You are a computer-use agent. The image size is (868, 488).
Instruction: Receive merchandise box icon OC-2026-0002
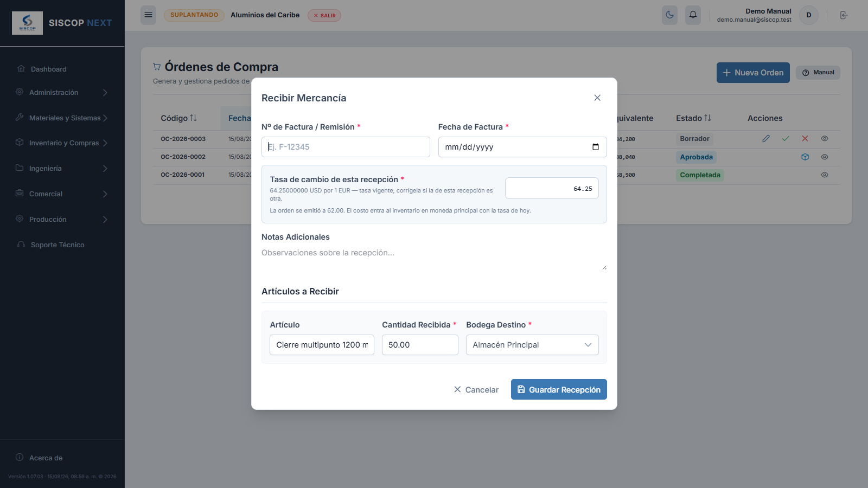tap(805, 157)
